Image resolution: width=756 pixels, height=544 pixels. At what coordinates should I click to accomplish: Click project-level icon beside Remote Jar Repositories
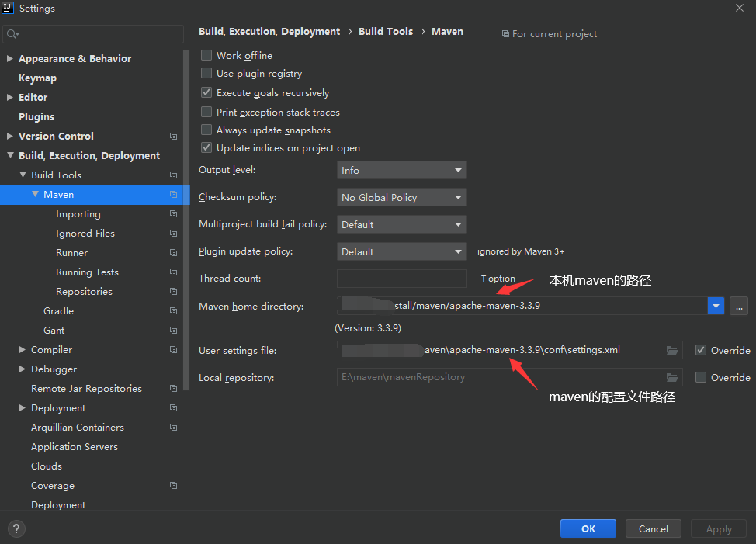(174, 388)
